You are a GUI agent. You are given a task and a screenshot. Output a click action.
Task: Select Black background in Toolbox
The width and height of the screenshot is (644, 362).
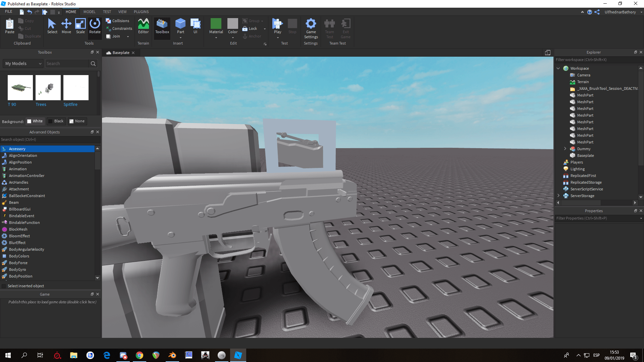[56, 121]
